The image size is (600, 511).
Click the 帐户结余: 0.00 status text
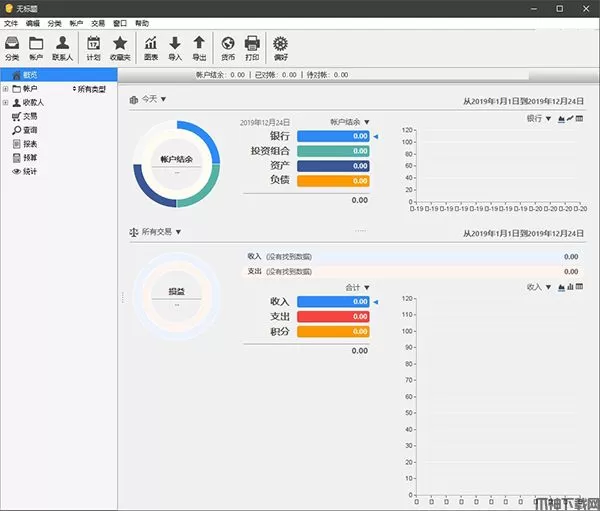220,75
